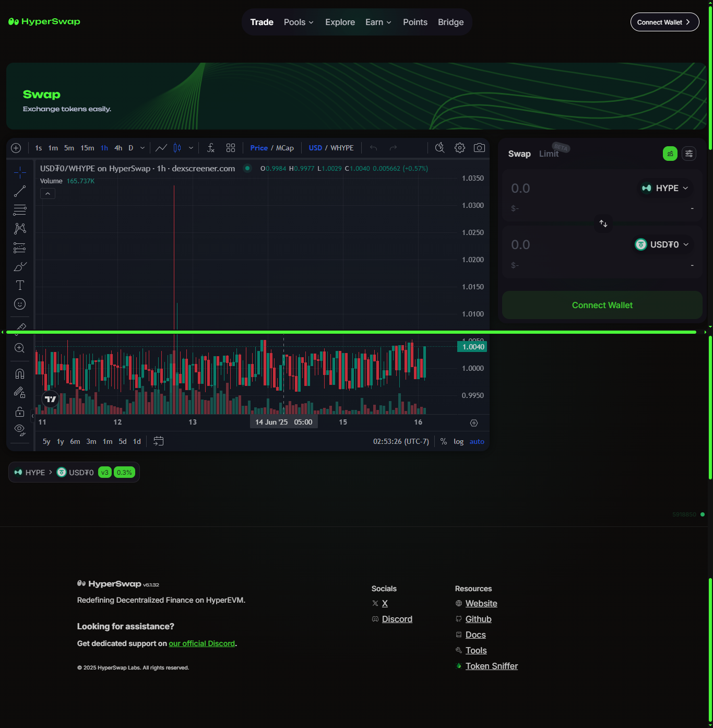713x728 pixels.
Task: Open the Bridge page
Action: coord(451,22)
